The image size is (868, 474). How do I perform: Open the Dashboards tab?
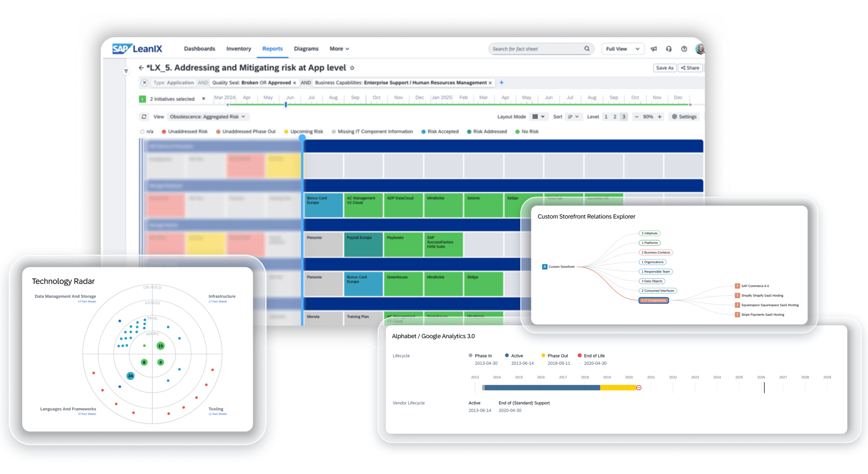click(x=200, y=49)
